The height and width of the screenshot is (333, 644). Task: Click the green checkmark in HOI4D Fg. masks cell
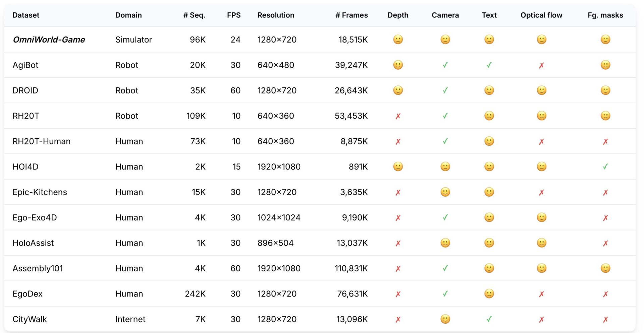pyautogui.click(x=605, y=166)
